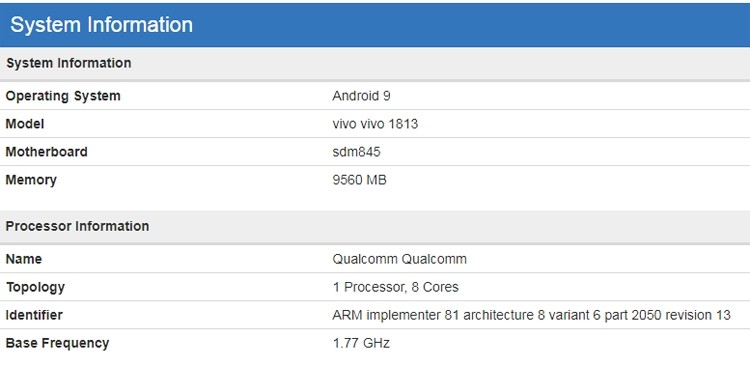Screen dimensions: 750x365
Task: Select the 1.77 GHz frequency value
Action: point(361,343)
